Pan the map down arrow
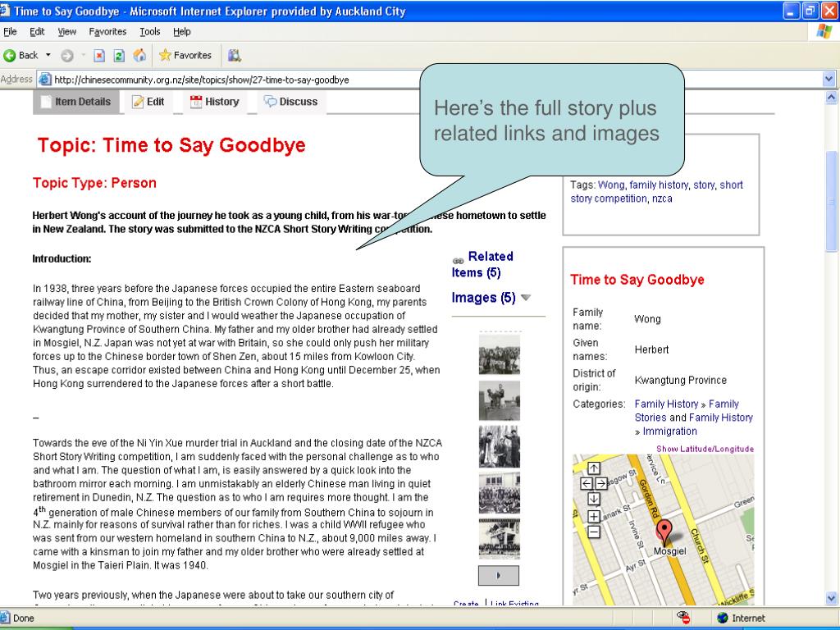 coord(594,499)
